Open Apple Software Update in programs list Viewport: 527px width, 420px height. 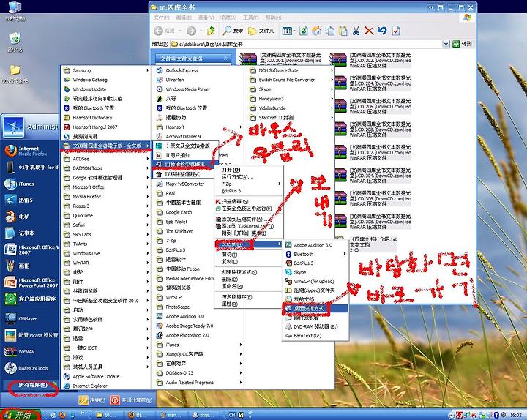point(96,376)
